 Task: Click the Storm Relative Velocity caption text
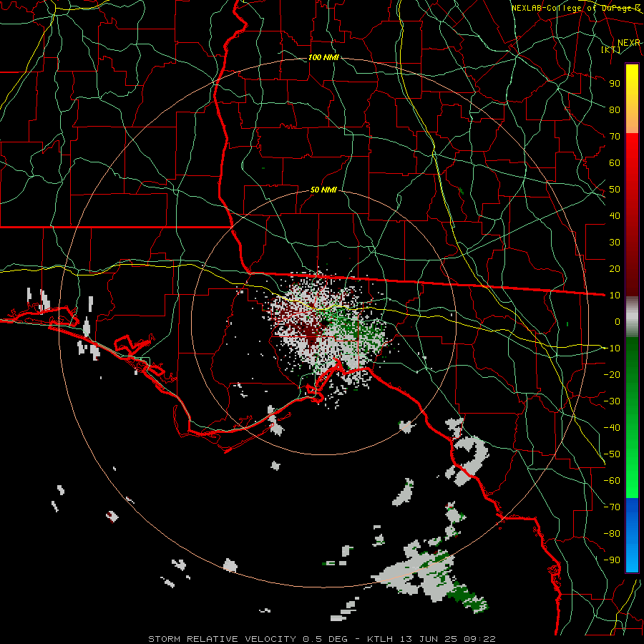point(321,639)
